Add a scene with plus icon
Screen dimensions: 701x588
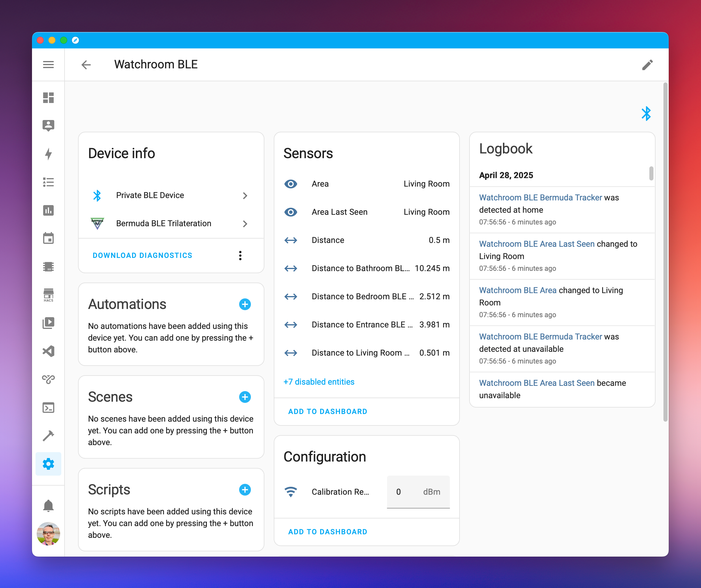[245, 397]
